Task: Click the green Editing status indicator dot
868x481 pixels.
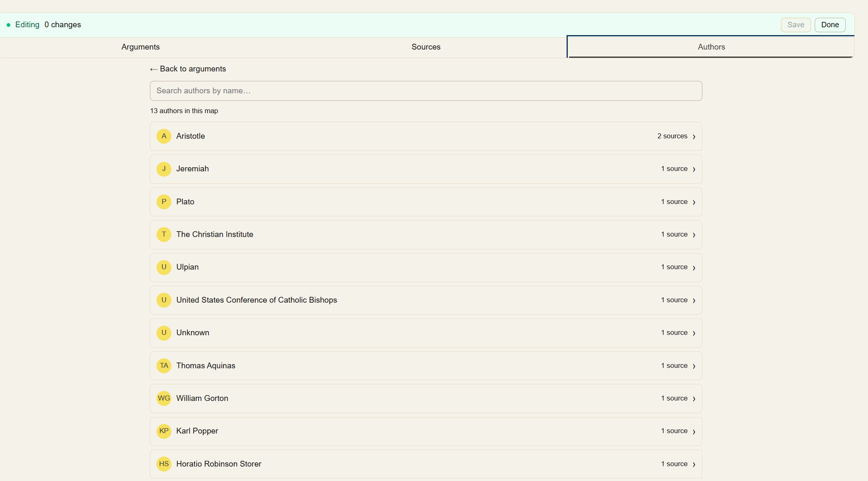Action: (x=9, y=25)
